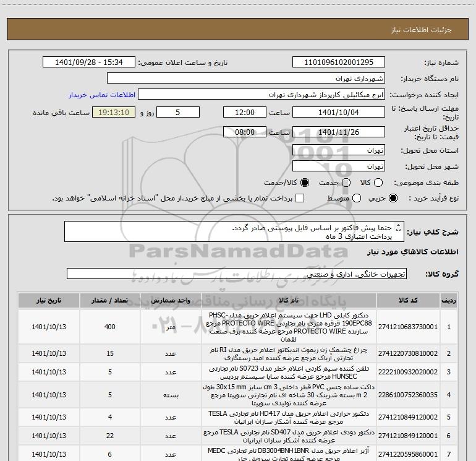Image resolution: width=476 pixels, height=461 pixels.
Task: Click the remaining time countdown 19:13:10
Action: tap(114, 112)
